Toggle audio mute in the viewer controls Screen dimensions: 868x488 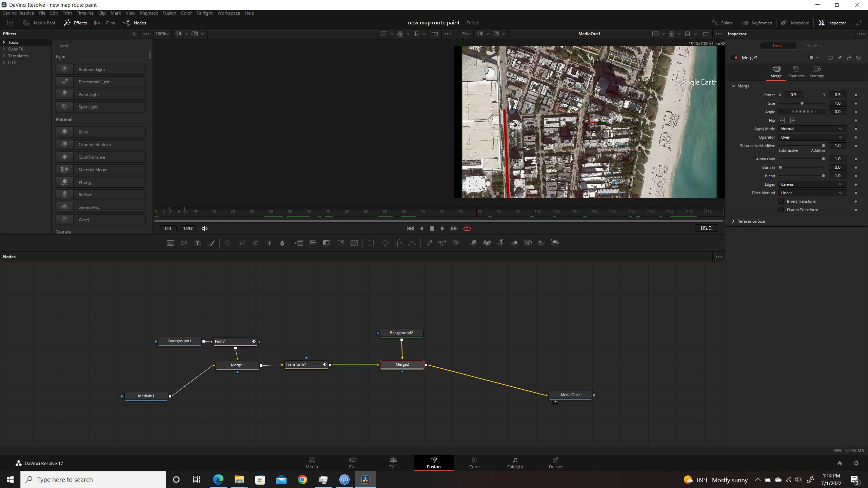coord(204,229)
